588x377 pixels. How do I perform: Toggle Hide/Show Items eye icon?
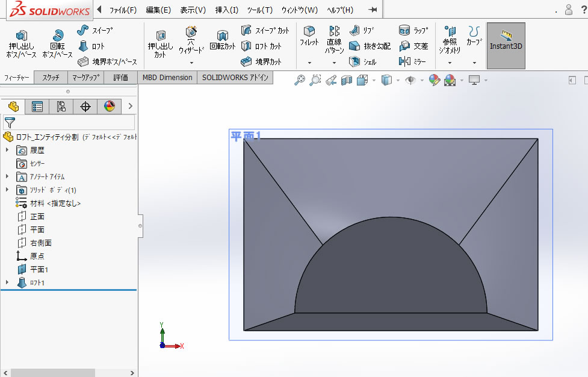click(410, 80)
